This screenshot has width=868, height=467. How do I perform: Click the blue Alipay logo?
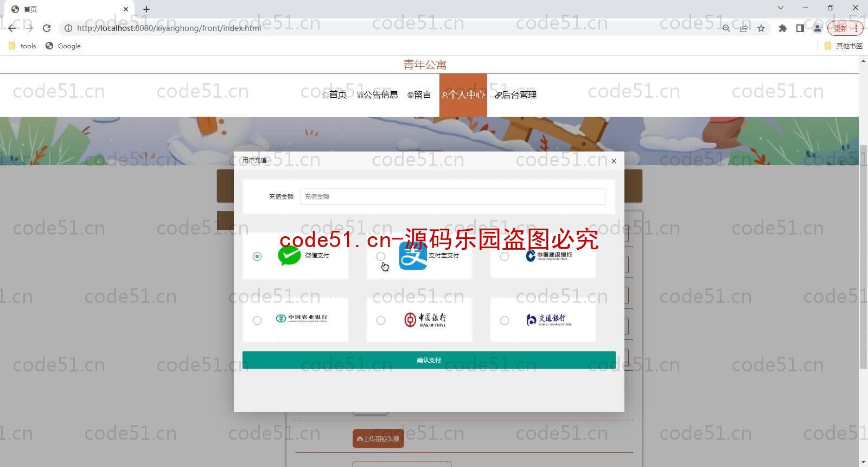click(413, 256)
